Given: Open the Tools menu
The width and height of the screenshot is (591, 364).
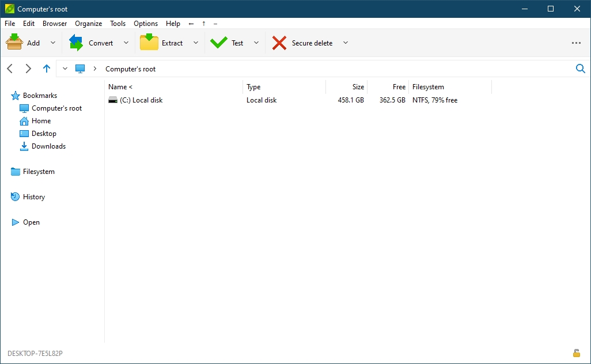Looking at the screenshot, I should [118, 24].
